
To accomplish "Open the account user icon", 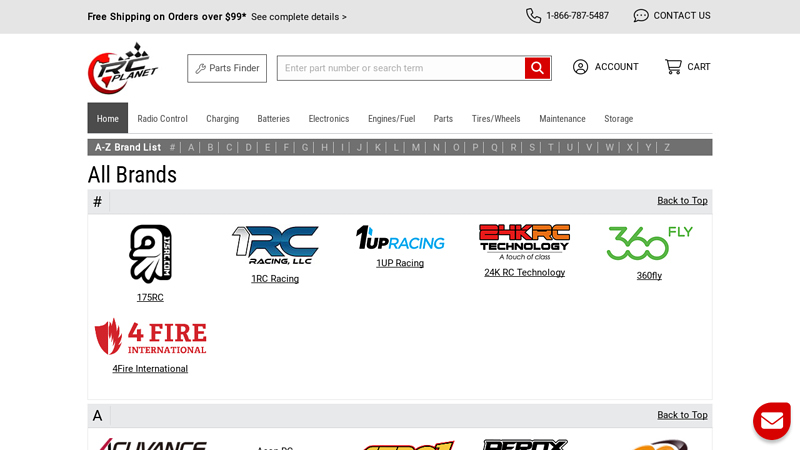I will coord(580,67).
